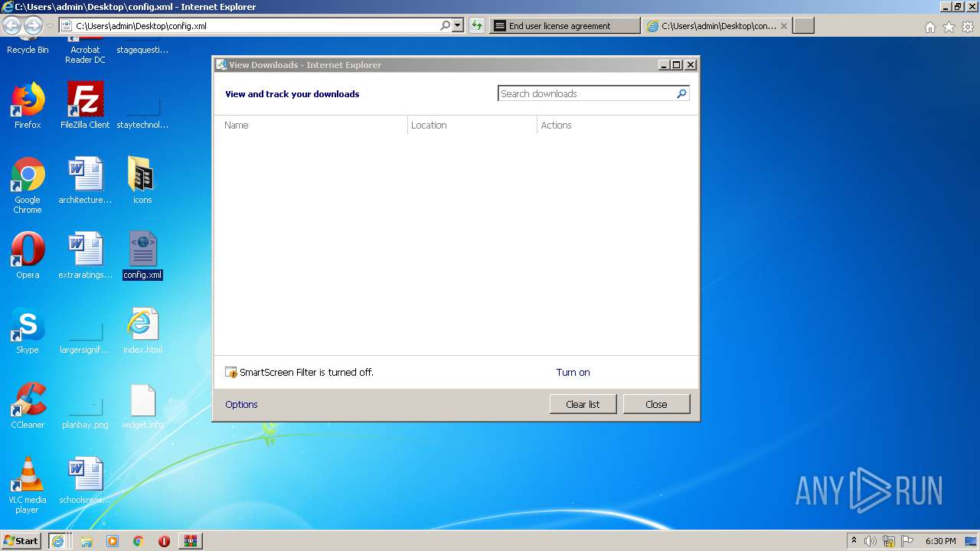Open the recent pages dropdown arrow
This screenshot has width=980, height=551.
point(50,26)
